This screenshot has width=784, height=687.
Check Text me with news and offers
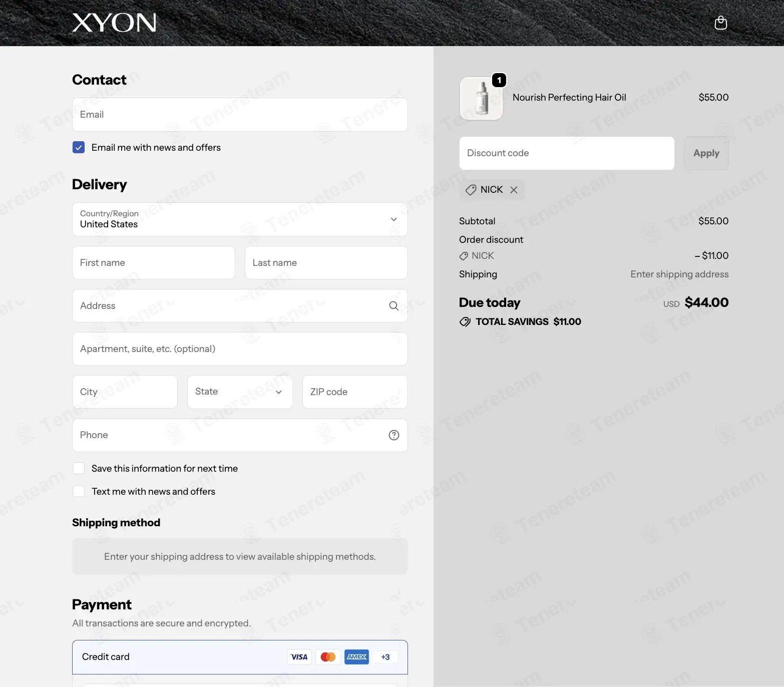(x=79, y=491)
